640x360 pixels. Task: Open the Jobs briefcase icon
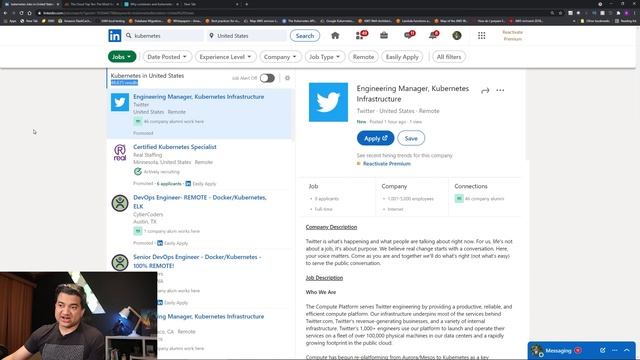tap(384, 36)
